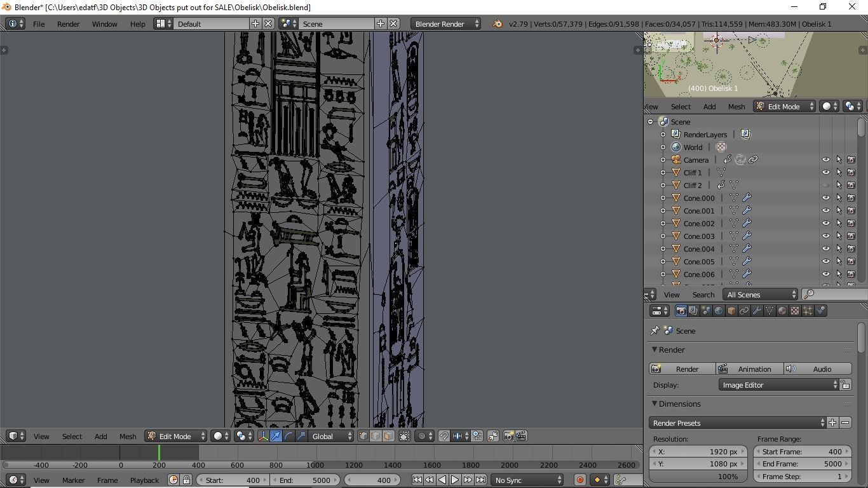Open the Edit Mode dropdown in bottom header
The width and height of the screenshot is (868, 488).
pos(175,436)
